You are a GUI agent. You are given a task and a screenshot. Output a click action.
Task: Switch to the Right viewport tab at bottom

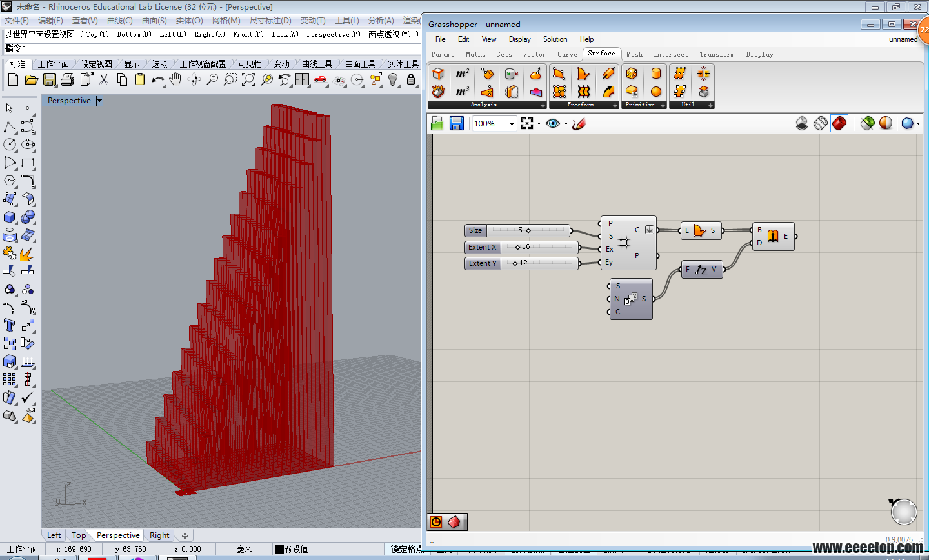click(x=159, y=535)
